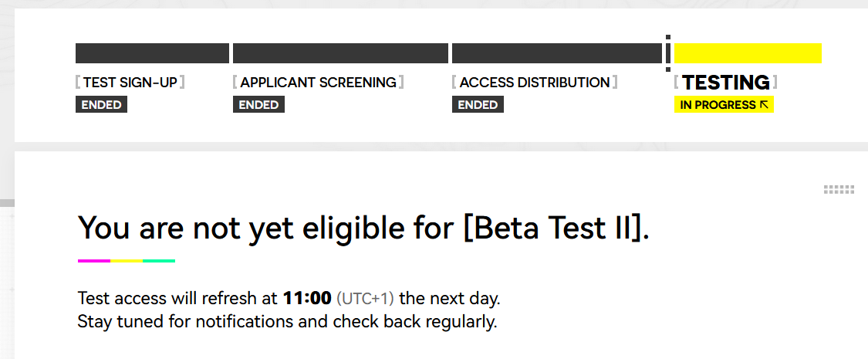Image resolution: width=868 pixels, height=359 pixels.
Task: Click the arrow icon beside IN PROGRESS
Action: pyautogui.click(x=764, y=105)
